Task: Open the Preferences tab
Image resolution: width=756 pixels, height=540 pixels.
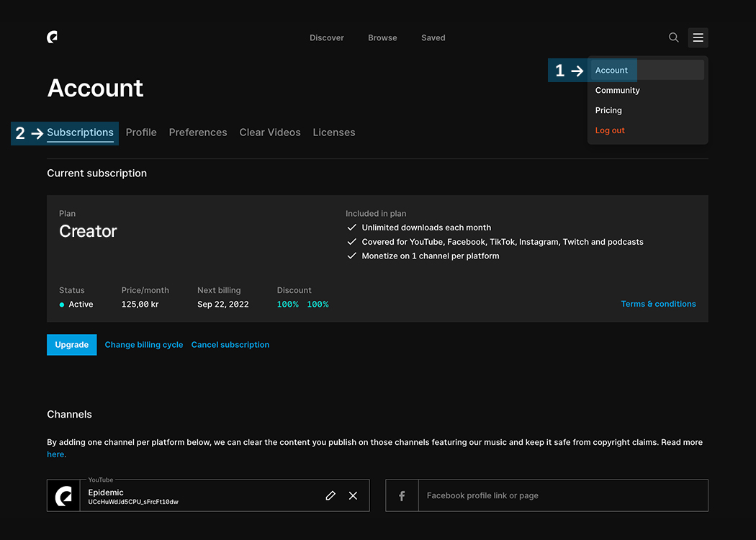Action: [x=198, y=132]
